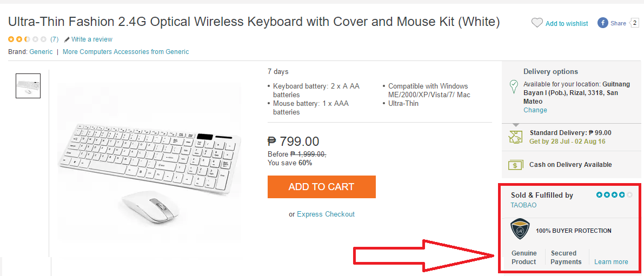644x276 pixels.
Task: Click the buyer protection shield badge
Action: point(520,230)
